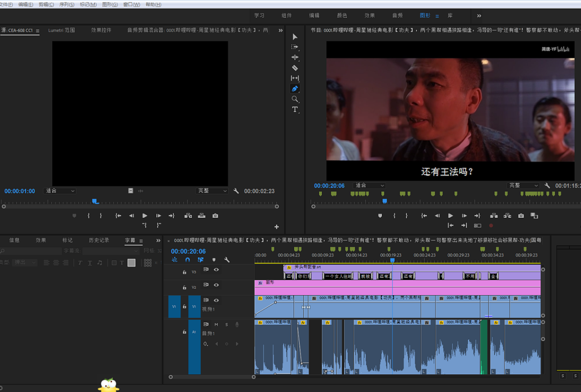The width and height of the screenshot is (581, 392).
Task: Go to Out point in Program monitor
Action: coord(477,216)
